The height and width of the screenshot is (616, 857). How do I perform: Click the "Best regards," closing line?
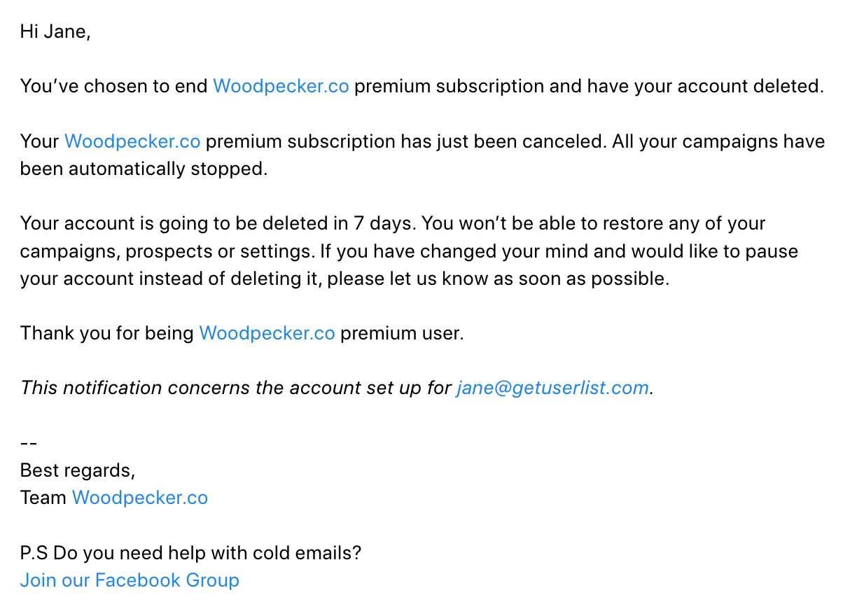(x=78, y=470)
